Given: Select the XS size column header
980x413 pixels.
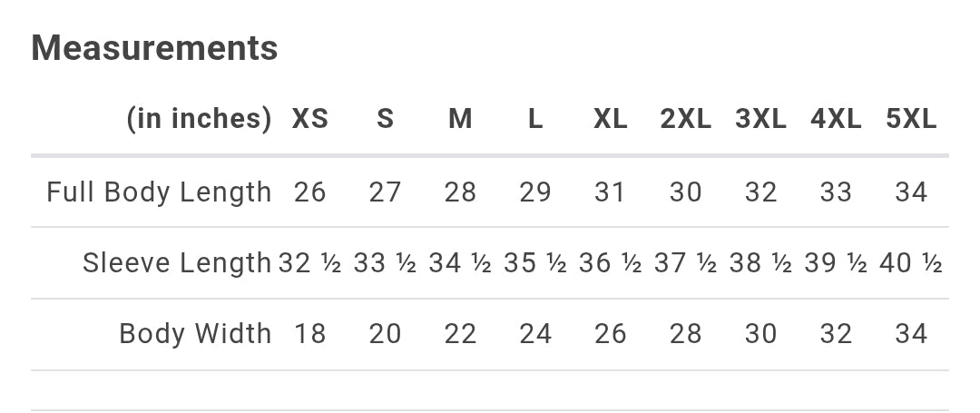Looking at the screenshot, I should tap(309, 119).
